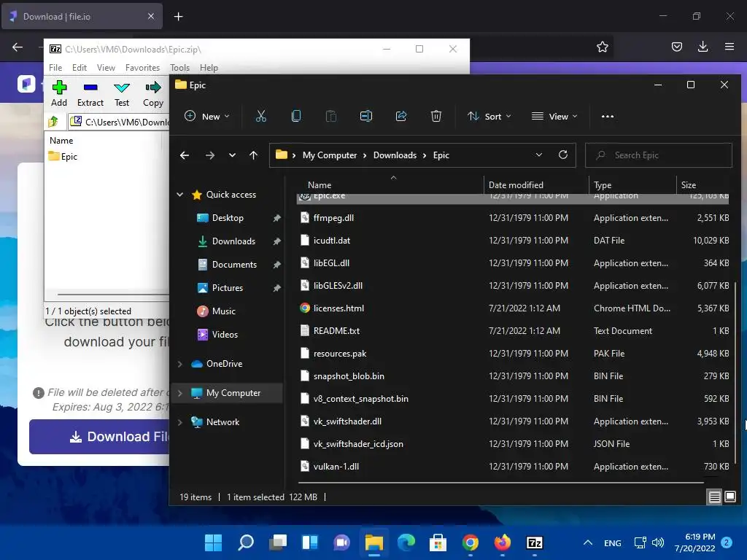Collapse the Quick access tree
The height and width of the screenshot is (560, 747).
coord(180,194)
